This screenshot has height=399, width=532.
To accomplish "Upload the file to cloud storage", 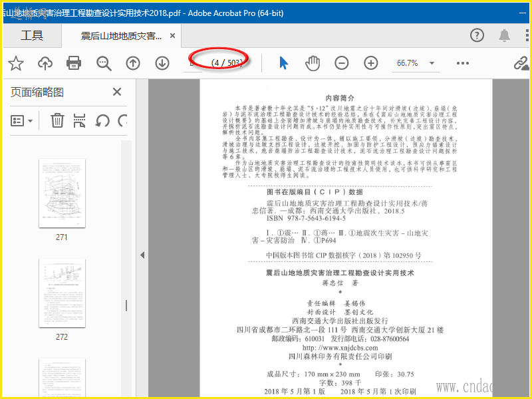I will (x=45, y=63).
